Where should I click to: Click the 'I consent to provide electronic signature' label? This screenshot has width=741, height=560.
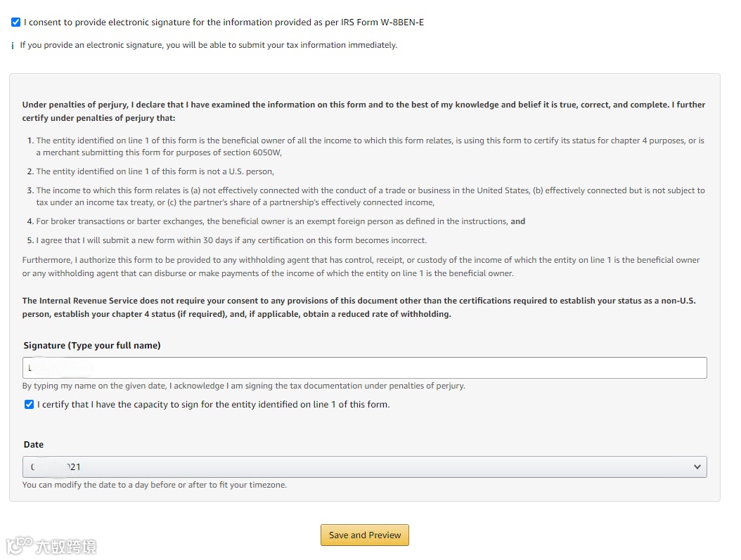click(224, 22)
